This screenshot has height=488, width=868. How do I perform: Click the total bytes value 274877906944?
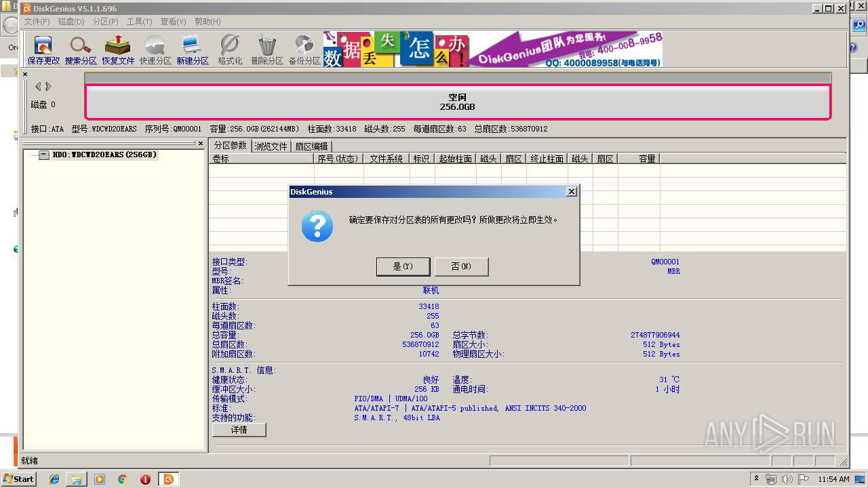[x=655, y=335]
